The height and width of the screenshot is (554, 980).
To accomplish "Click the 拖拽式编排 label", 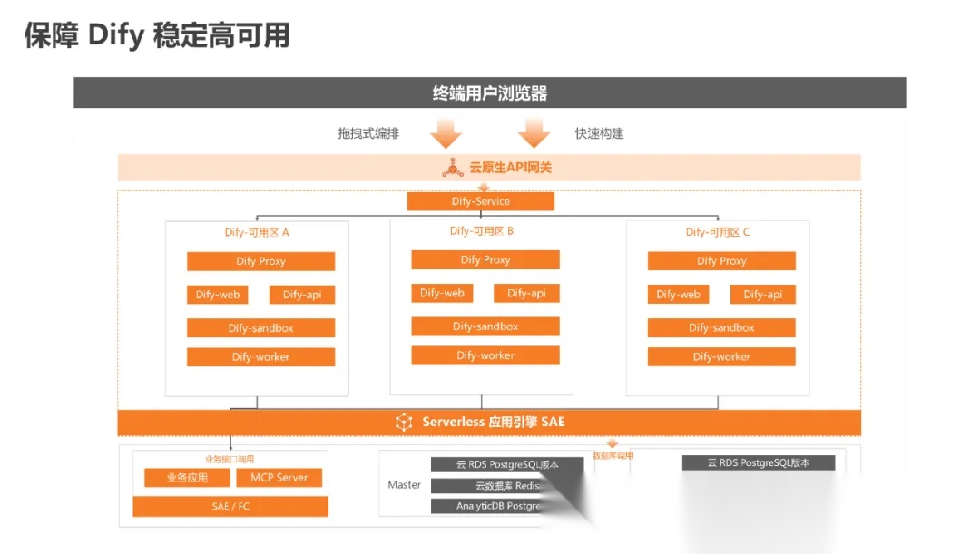I will [x=368, y=133].
